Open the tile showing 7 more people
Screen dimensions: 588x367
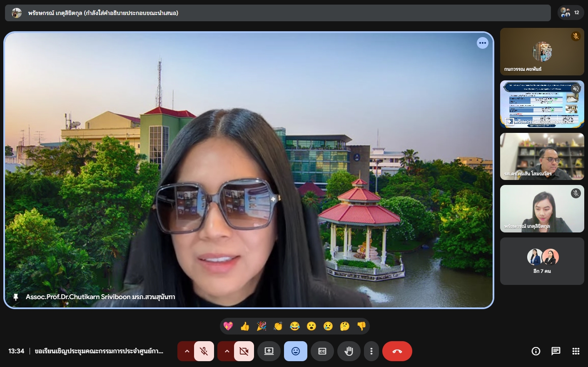click(542, 261)
